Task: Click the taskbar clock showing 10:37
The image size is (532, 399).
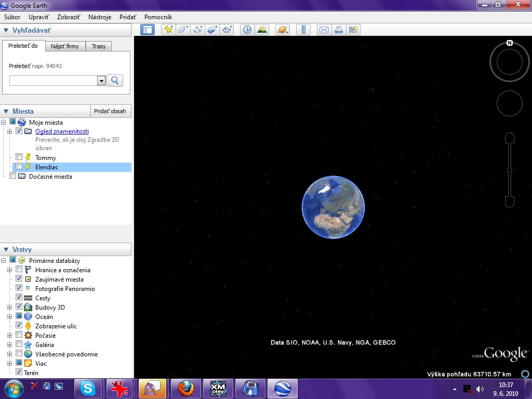Action: coord(506,385)
